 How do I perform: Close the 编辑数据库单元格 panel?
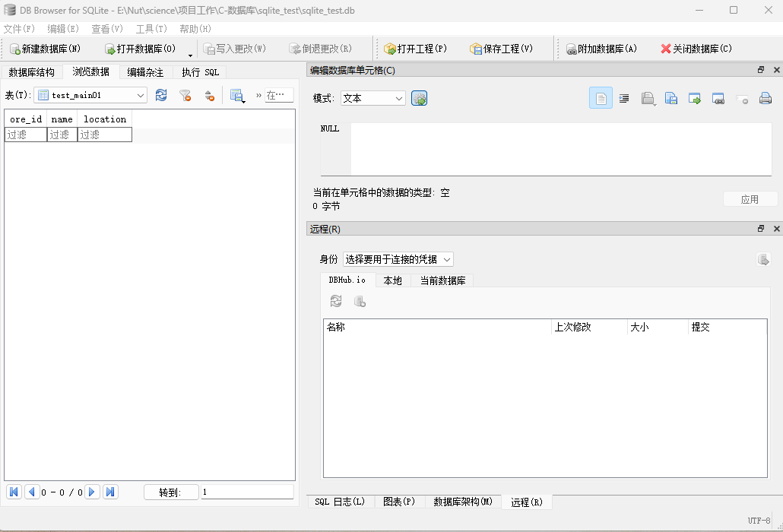pyautogui.click(x=776, y=70)
